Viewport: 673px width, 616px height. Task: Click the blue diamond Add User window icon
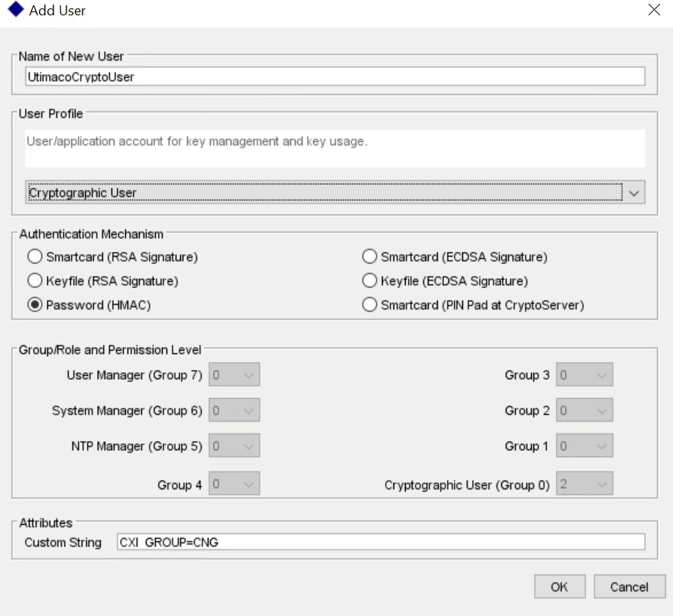click(x=16, y=9)
